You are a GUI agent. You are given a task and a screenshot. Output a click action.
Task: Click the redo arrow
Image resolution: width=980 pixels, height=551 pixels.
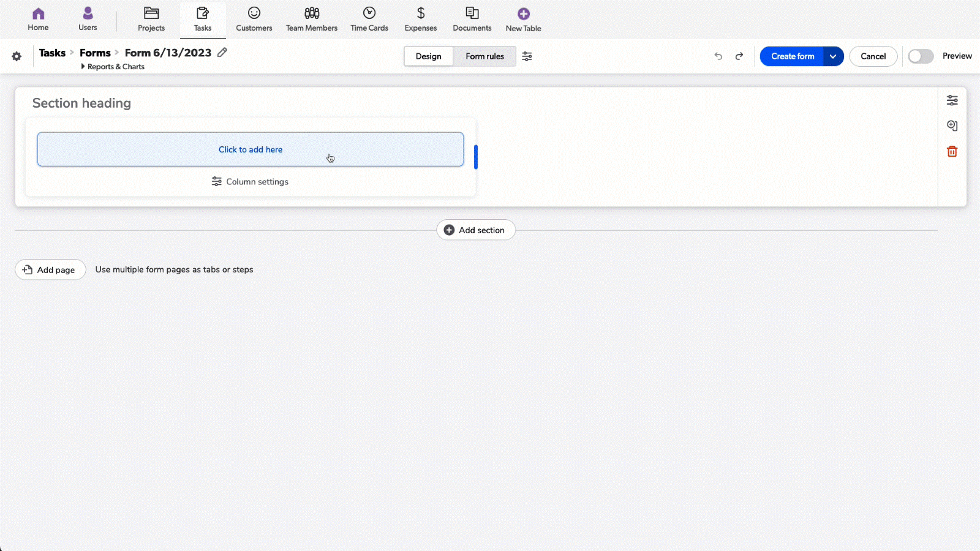pyautogui.click(x=739, y=56)
